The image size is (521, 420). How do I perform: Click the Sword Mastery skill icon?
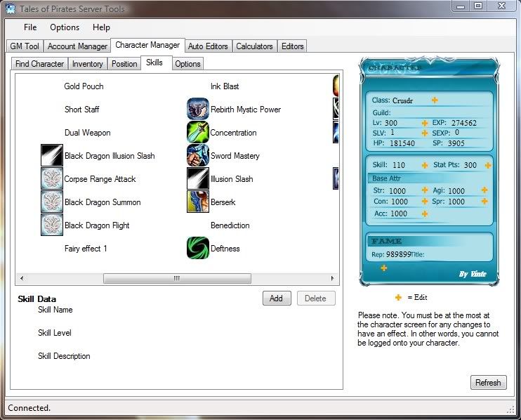198,155
